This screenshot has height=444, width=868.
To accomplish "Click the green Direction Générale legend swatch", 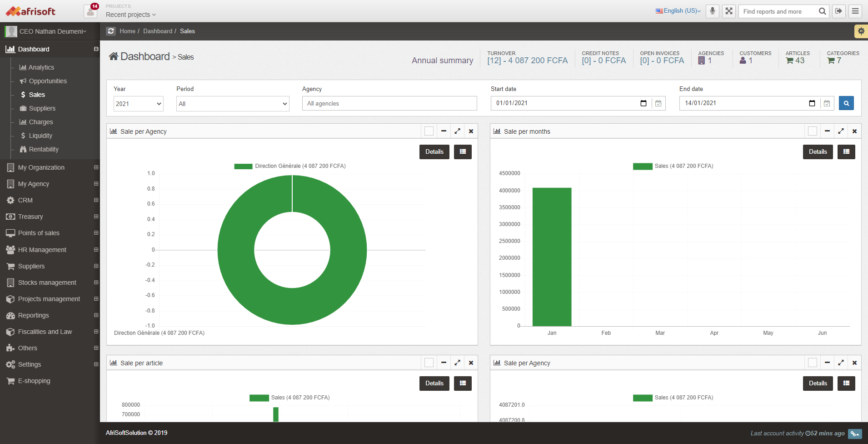I will [243, 166].
